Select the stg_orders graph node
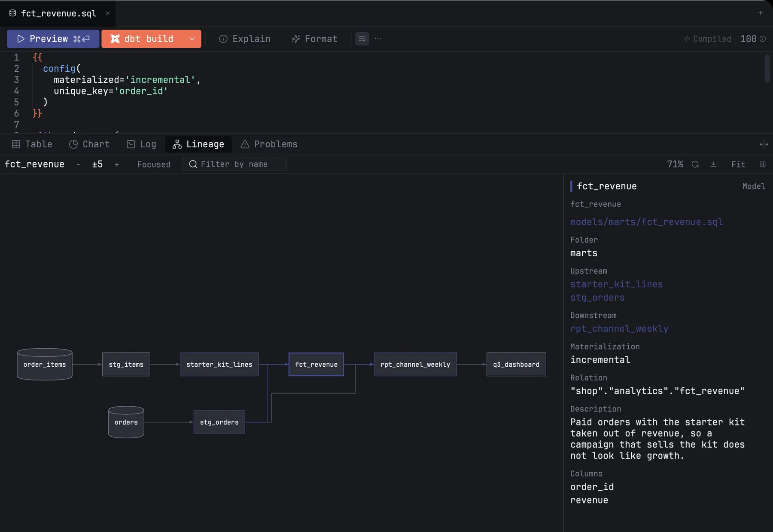Screen dimensions: 773x532 coord(219,422)
